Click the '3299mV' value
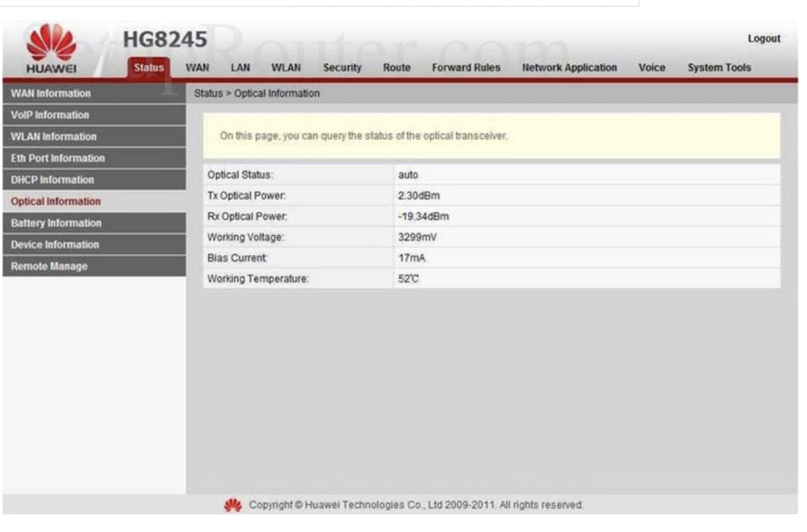Image resolution: width=807 pixels, height=532 pixels. [417, 238]
